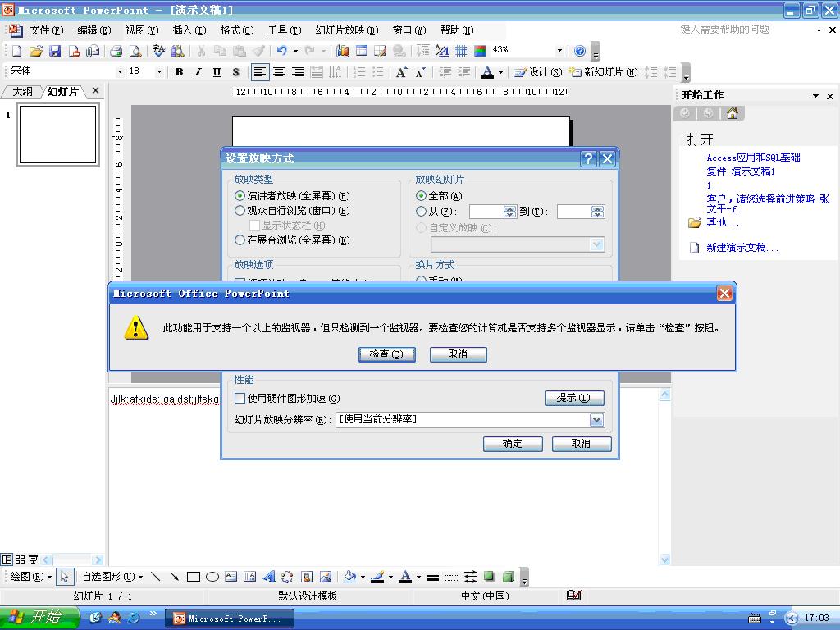The image size is (840, 630).
Task: Run the spelling check toolbar icon
Action: coord(158,51)
